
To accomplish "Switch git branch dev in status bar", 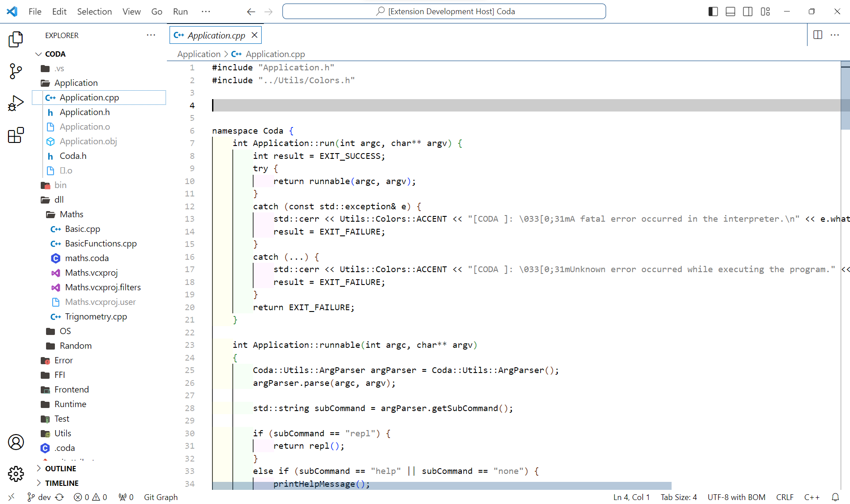I will 39,497.
